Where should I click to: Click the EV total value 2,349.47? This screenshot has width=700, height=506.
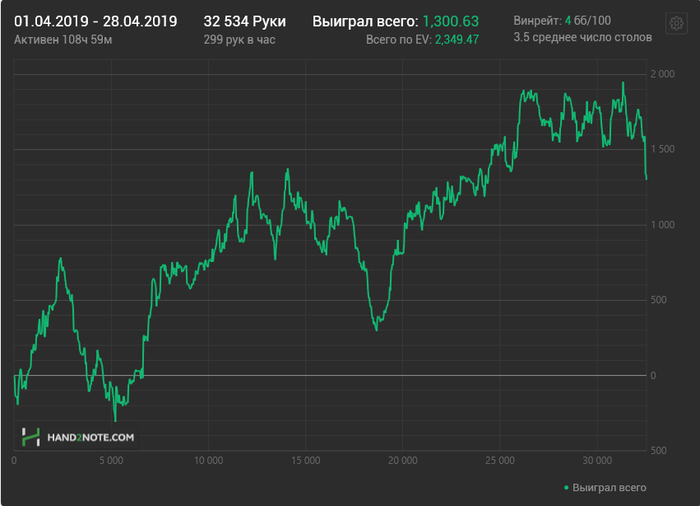(x=457, y=40)
